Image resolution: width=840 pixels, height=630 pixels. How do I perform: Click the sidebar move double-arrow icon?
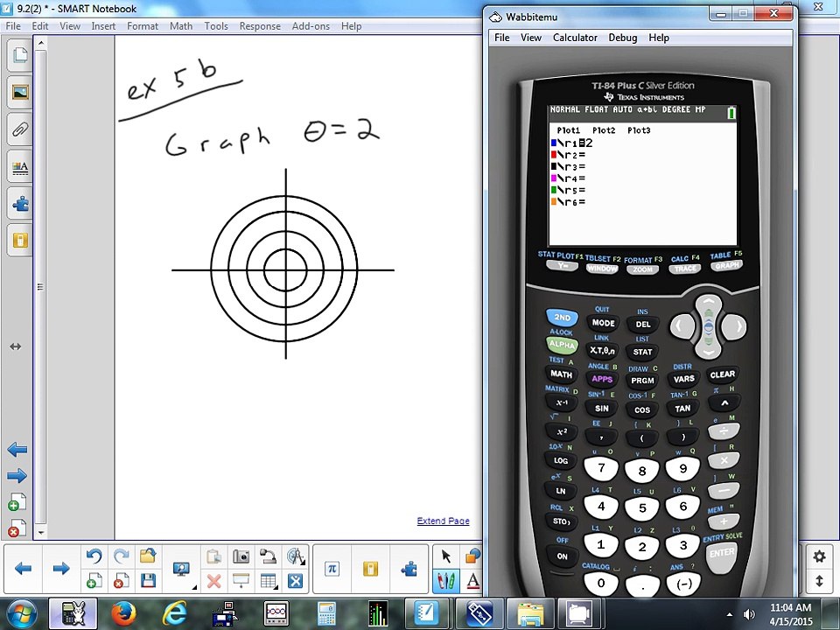point(16,346)
